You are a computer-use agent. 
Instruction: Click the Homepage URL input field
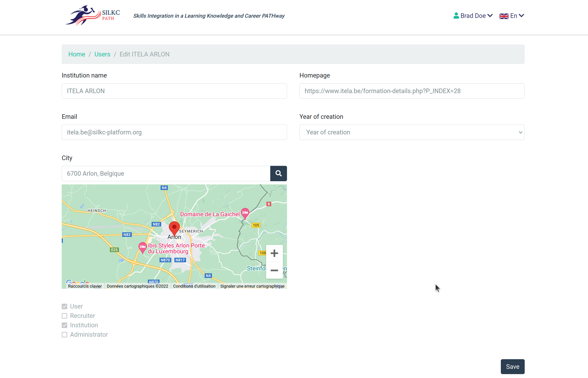412,91
